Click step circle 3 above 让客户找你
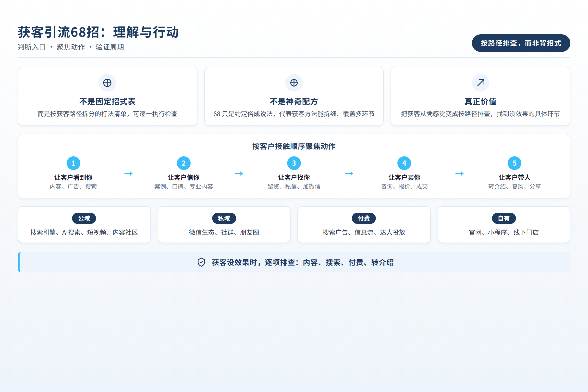Viewport: 588px width, 392px height. [x=294, y=163]
